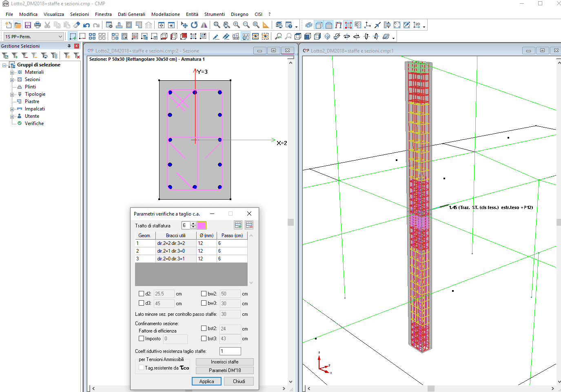561x392 pixels.
Task: Click the filter with green plus icon
Action: coord(15,55)
